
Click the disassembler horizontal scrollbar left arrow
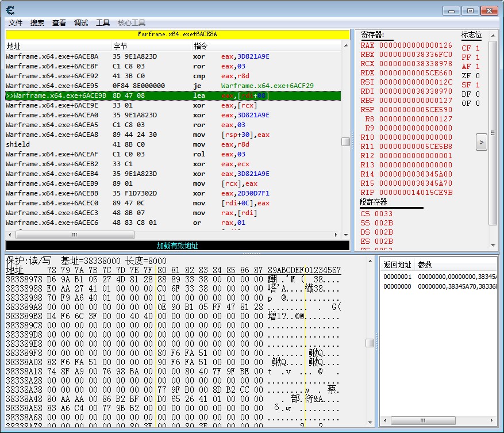pos(9,235)
